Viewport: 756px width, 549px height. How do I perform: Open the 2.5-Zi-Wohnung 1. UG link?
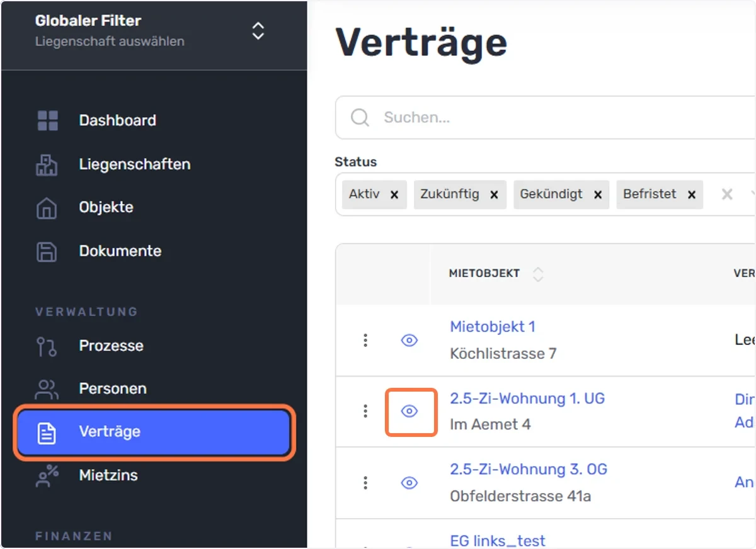click(x=527, y=399)
